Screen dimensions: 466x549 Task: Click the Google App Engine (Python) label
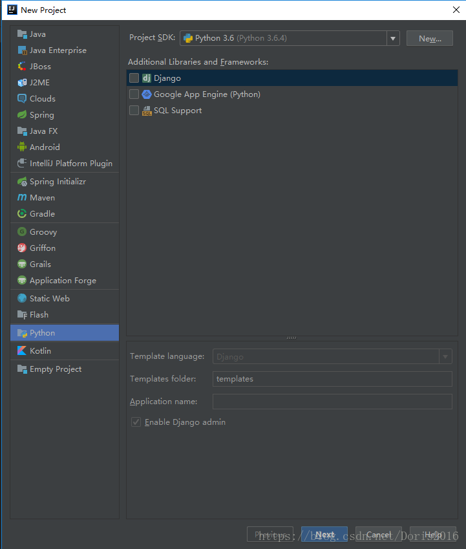[x=207, y=94]
